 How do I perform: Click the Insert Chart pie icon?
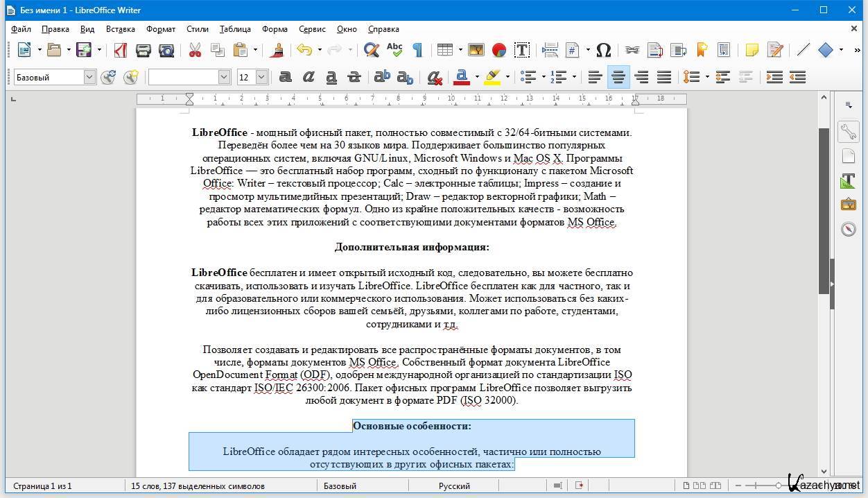pyautogui.click(x=498, y=50)
